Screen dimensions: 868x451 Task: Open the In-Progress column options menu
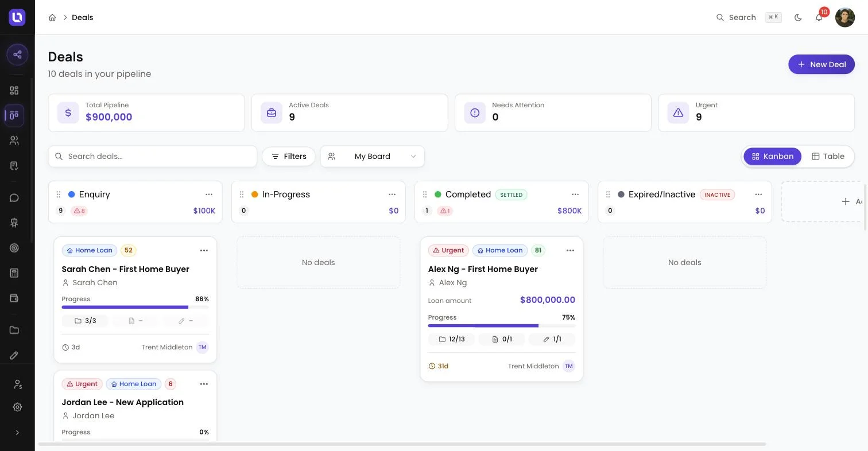point(392,195)
